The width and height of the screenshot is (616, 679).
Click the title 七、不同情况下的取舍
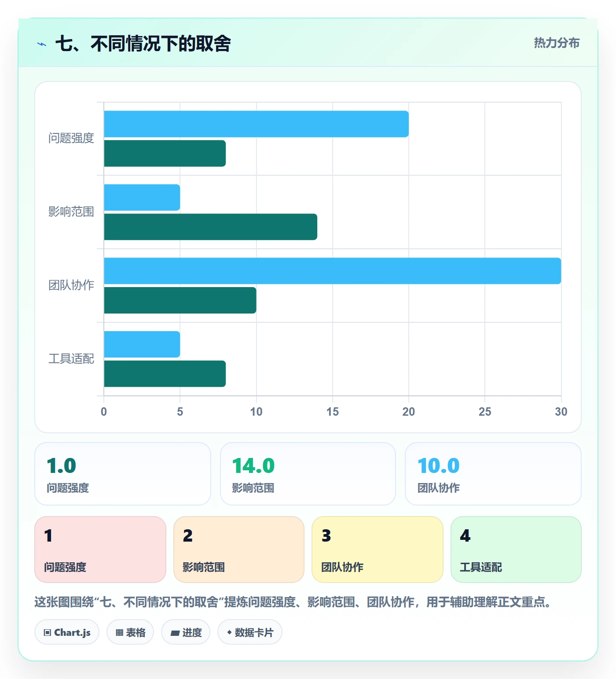tap(143, 44)
